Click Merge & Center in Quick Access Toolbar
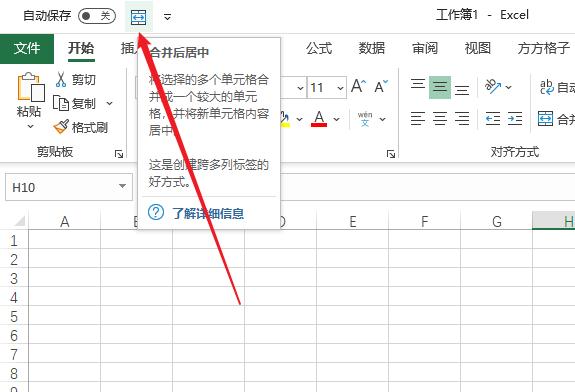This screenshot has height=392, width=575. point(139,17)
